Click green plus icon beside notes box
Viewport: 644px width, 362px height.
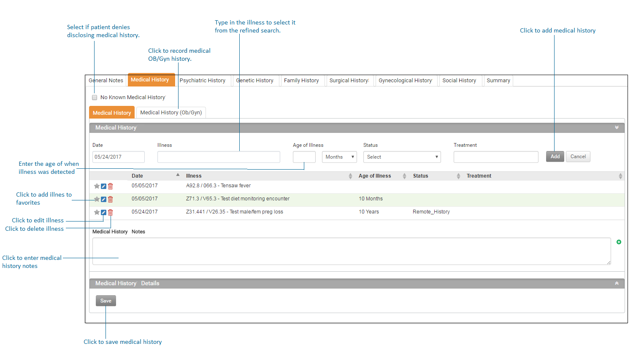point(619,242)
